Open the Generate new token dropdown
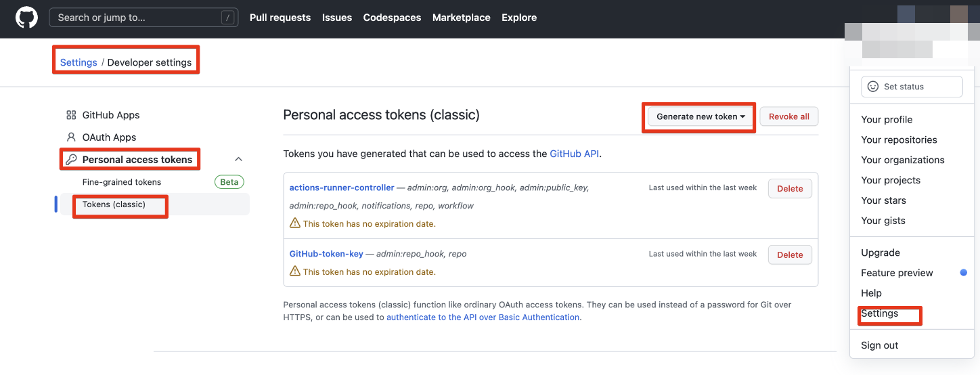Viewport: 980px width, 375px height. pyautogui.click(x=700, y=116)
